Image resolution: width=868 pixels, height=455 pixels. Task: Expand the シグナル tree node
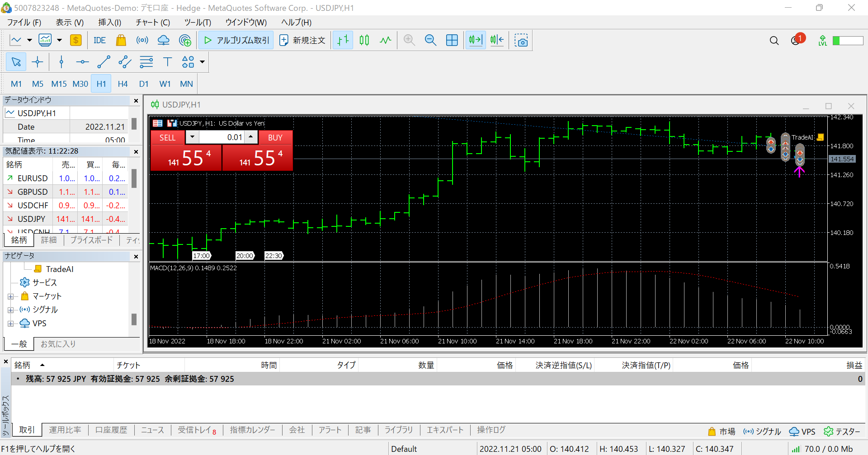10,310
